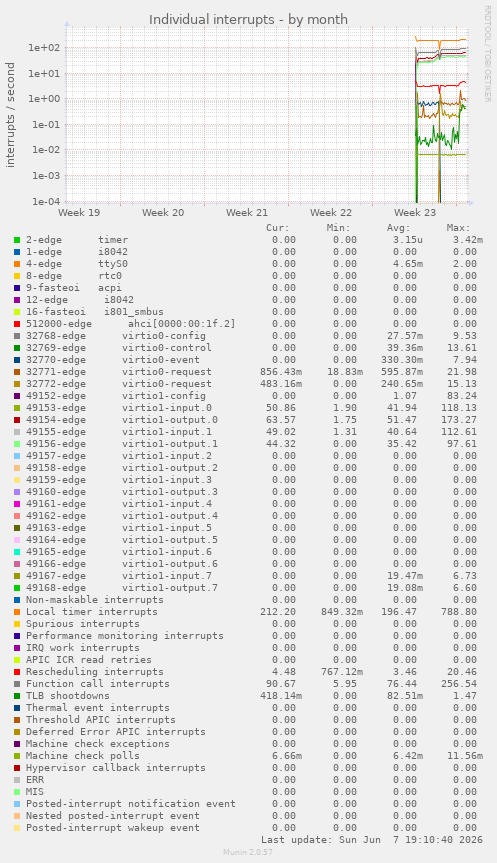Image resolution: width=497 pixels, height=863 pixels.
Task: Click the Performance monitoring interrupts label
Action: [x=125, y=636]
